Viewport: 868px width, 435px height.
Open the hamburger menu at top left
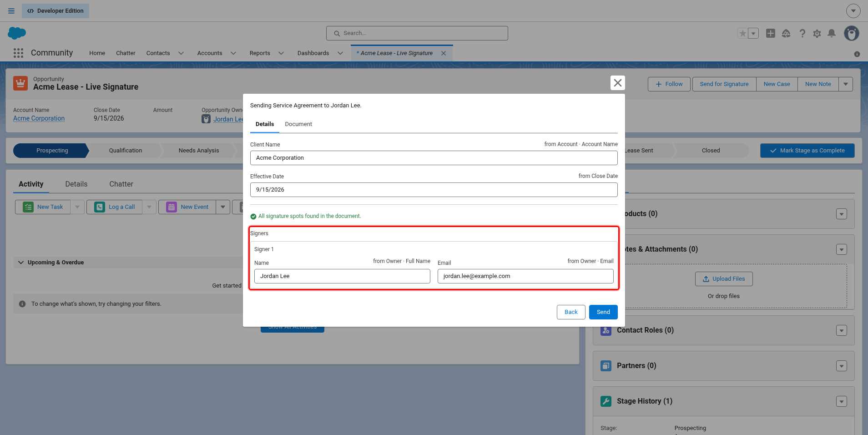[11, 11]
